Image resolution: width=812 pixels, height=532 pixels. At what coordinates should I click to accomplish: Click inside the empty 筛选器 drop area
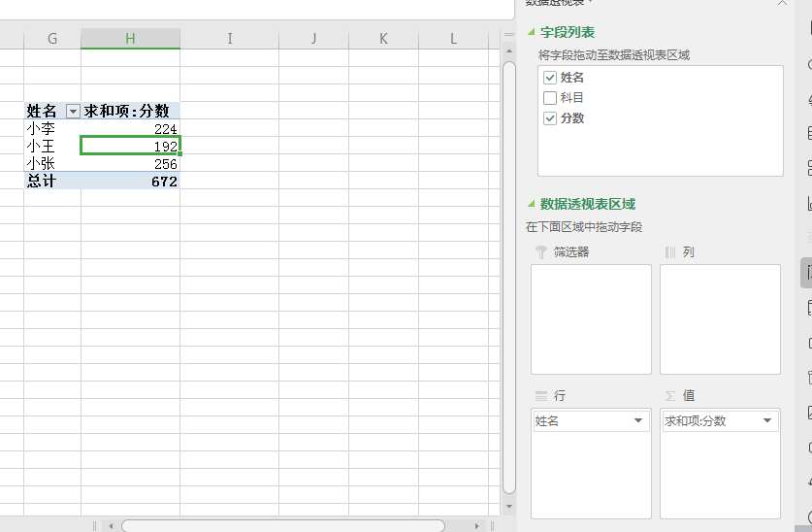click(x=591, y=319)
